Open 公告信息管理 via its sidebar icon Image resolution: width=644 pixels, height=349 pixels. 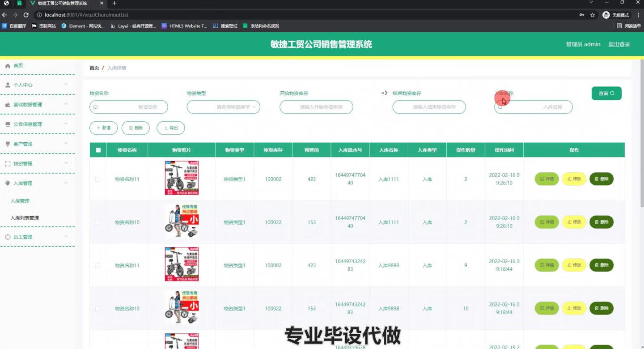(7, 124)
